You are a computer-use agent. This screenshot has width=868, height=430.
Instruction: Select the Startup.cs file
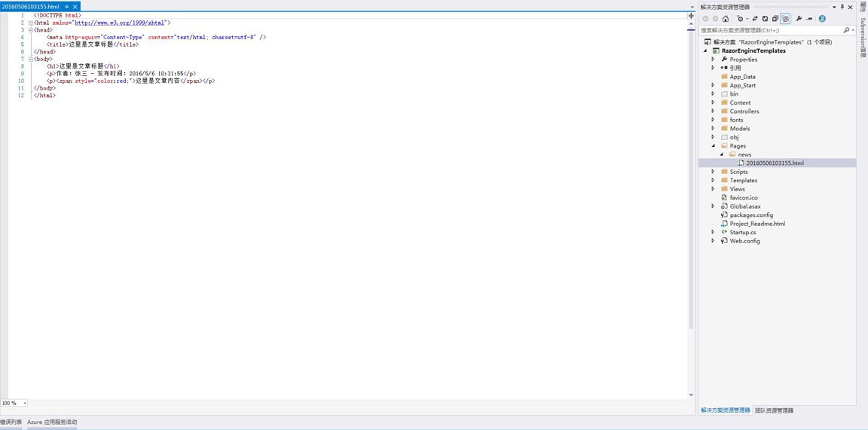(x=742, y=233)
